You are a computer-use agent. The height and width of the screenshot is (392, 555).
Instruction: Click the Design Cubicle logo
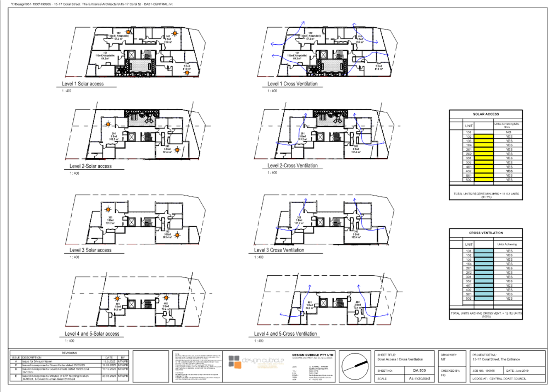point(256,362)
